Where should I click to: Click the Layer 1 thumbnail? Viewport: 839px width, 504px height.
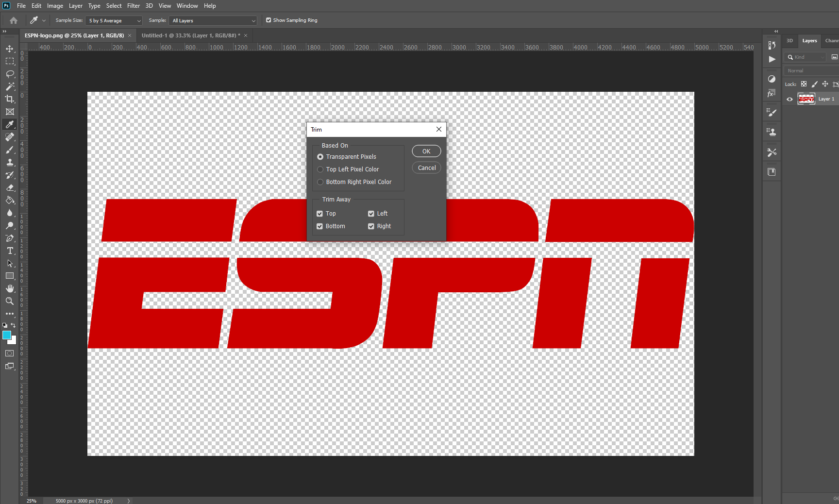click(x=806, y=99)
